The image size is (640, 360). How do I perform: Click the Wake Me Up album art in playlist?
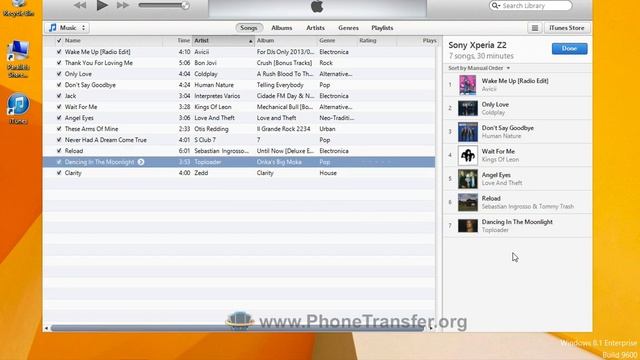pos(467,85)
